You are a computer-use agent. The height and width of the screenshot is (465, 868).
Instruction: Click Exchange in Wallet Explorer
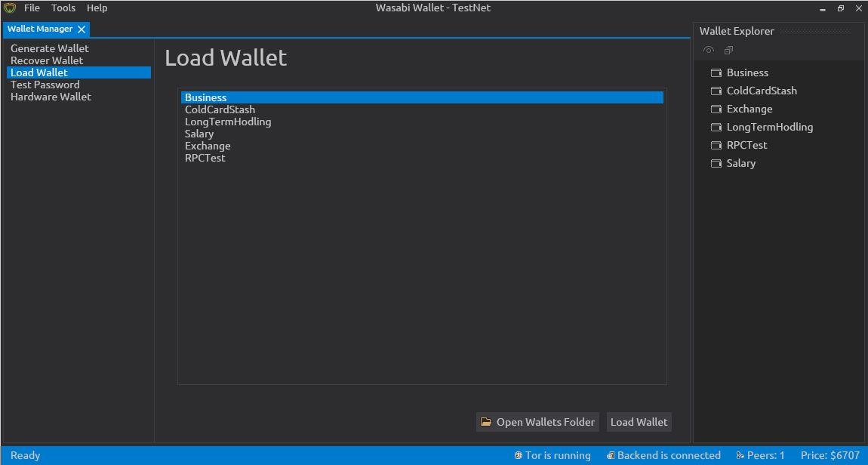tap(749, 109)
